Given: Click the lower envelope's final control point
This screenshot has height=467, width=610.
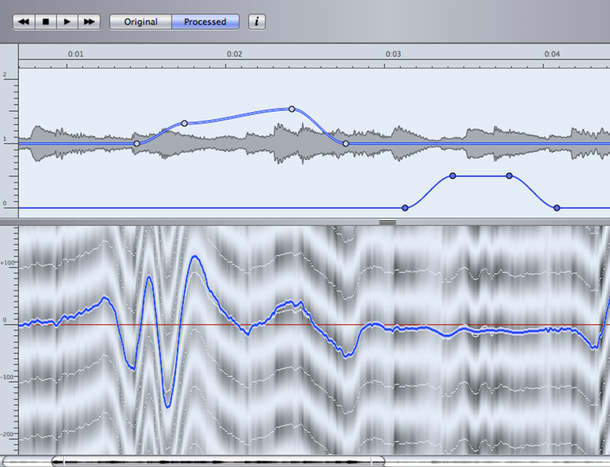Looking at the screenshot, I should (556, 208).
